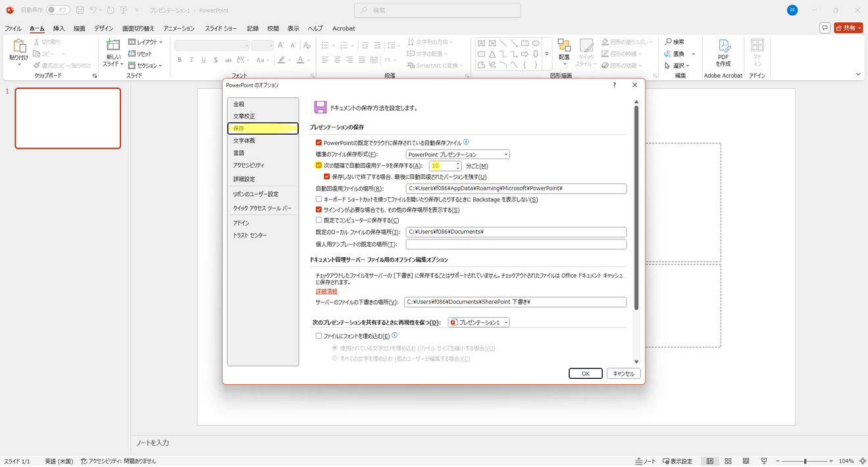The width and height of the screenshot is (868, 467).
Task: Toggle keep last AutoRecovered version checkbox
Action: pyautogui.click(x=326, y=177)
